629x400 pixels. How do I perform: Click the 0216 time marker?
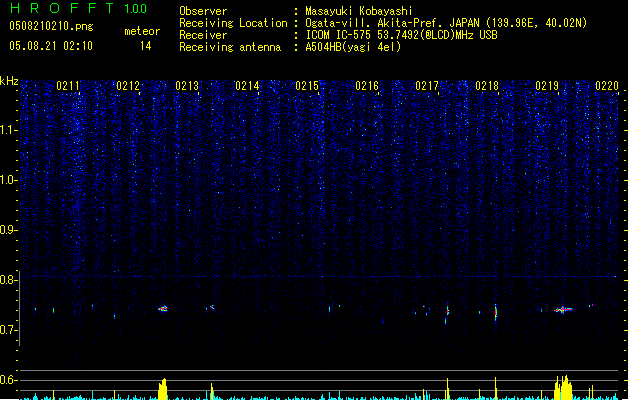click(x=367, y=86)
